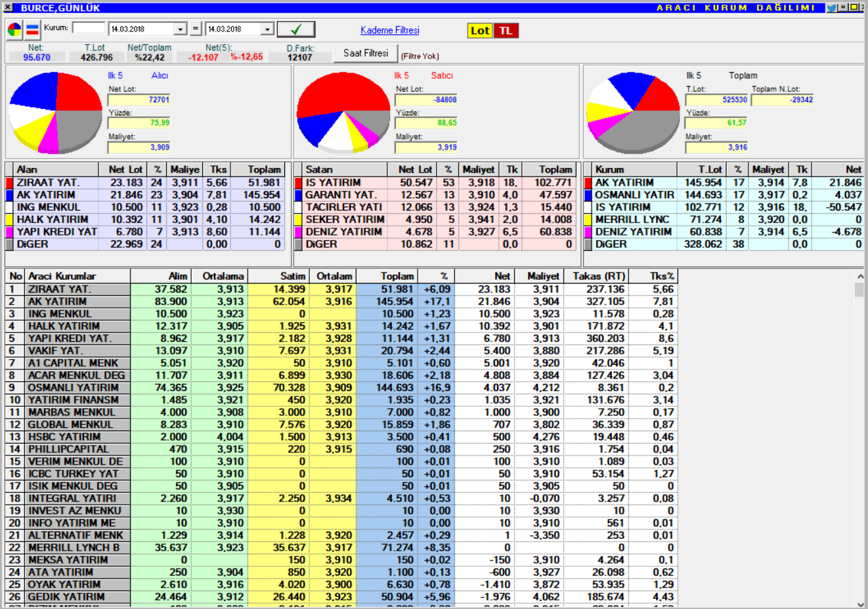
Task: Click MERRILL LYNC in Kurum table
Action: tap(632, 219)
